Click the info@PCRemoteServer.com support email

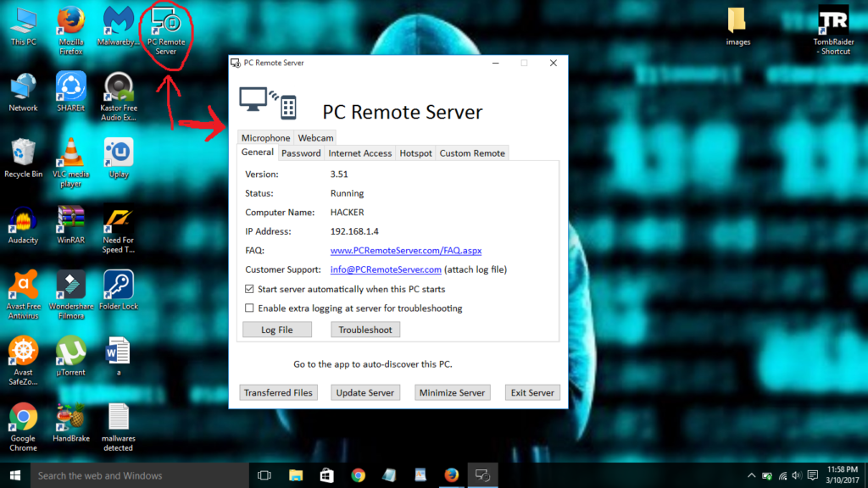click(386, 269)
